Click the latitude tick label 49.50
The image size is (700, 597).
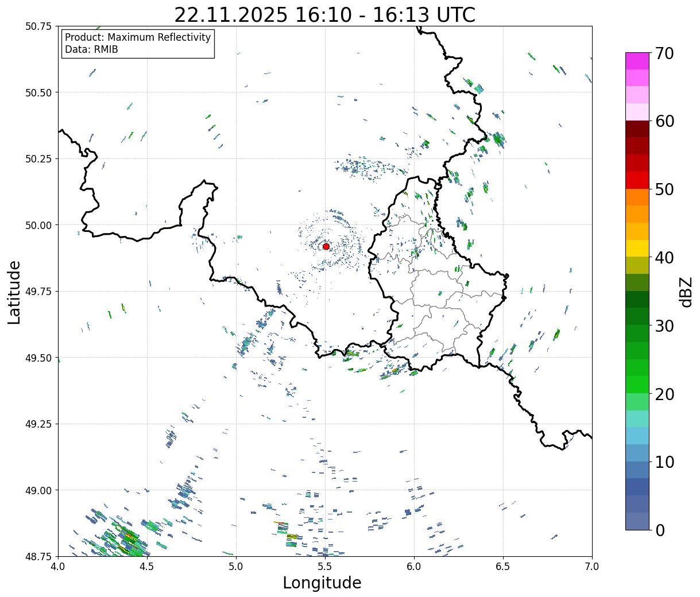pyautogui.click(x=38, y=358)
